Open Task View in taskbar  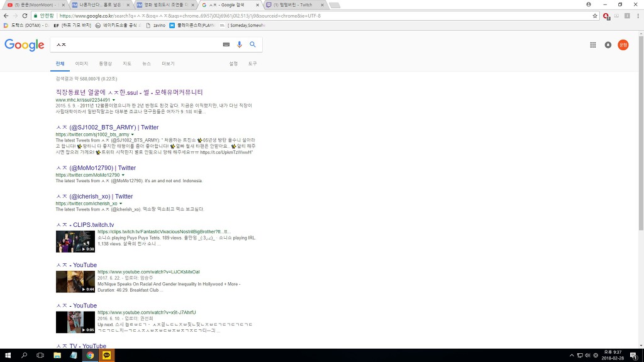click(x=40, y=355)
